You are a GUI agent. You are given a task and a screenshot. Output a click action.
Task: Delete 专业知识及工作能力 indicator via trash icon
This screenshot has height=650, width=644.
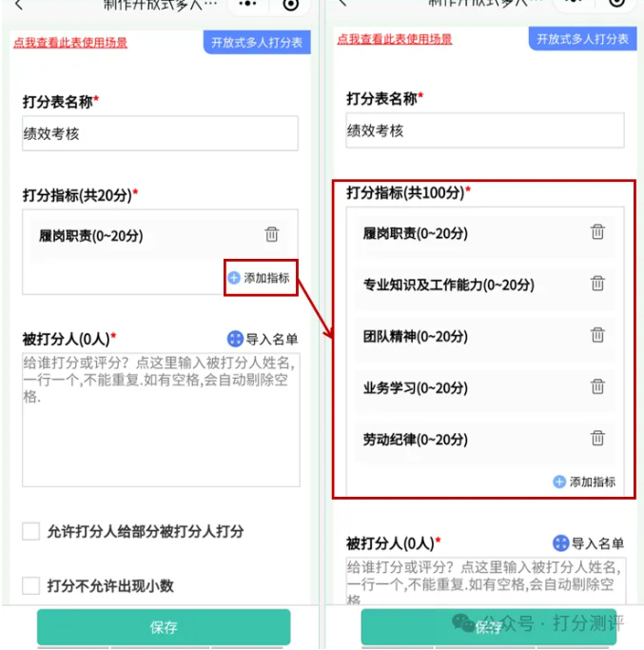pyautogui.click(x=597, y=284)
